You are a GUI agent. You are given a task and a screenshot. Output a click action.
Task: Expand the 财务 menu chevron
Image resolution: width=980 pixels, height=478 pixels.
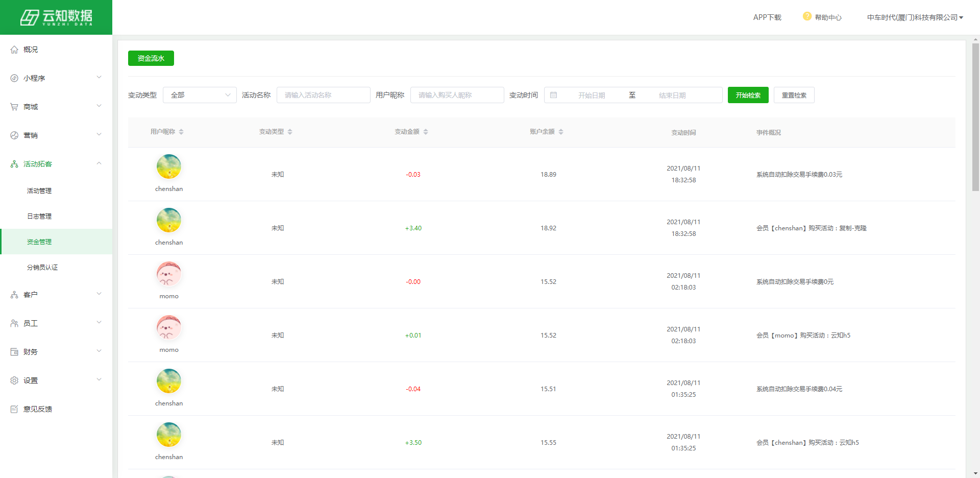[99, 351]
